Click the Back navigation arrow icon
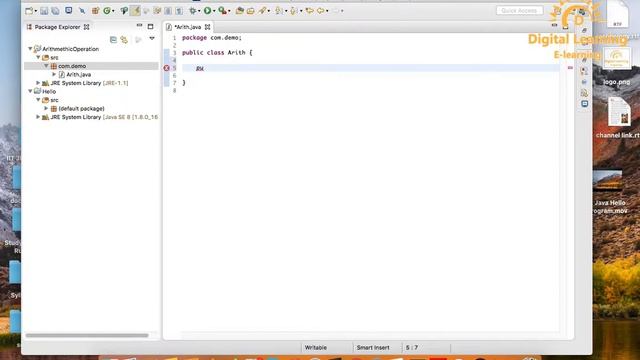 (321, 11)
